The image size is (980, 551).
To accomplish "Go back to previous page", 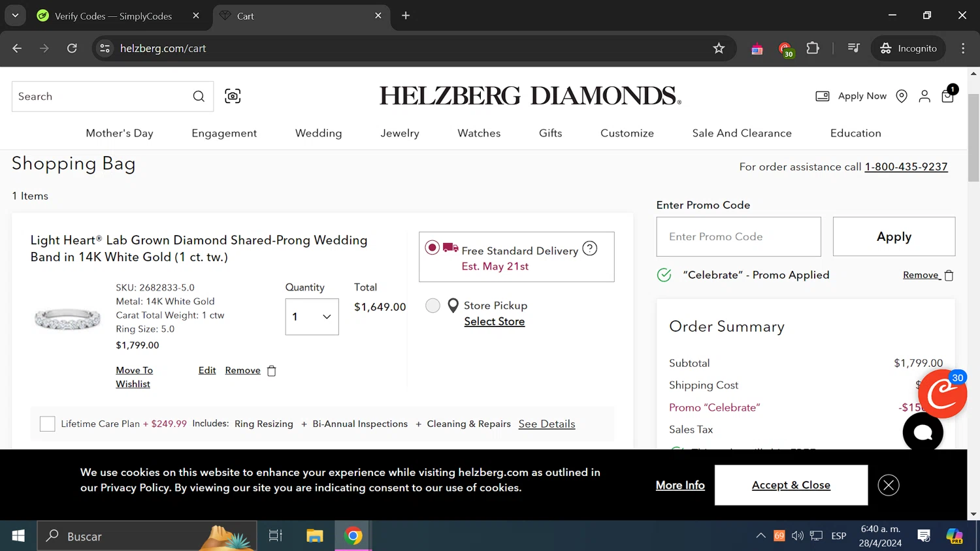I will tap(17, 48).
